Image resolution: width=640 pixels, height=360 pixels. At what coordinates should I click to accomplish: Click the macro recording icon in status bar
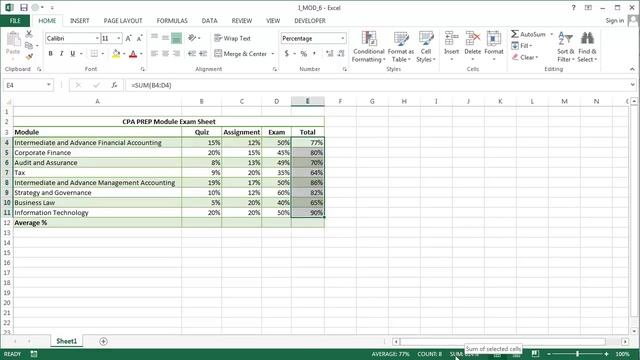coord(34,354)
